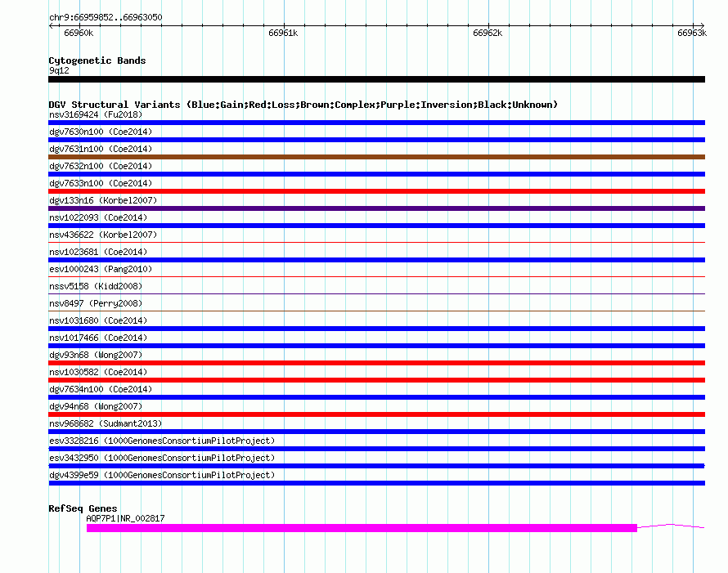Select the blue bar of nsv968682
The image size is (728, 573).
[x=376, y=432]
